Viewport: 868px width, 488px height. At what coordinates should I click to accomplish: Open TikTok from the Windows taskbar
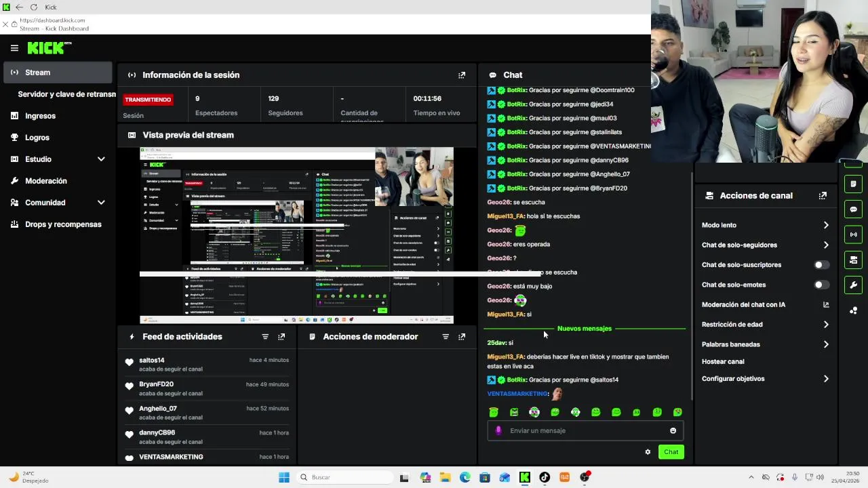[x=545, y=477]
